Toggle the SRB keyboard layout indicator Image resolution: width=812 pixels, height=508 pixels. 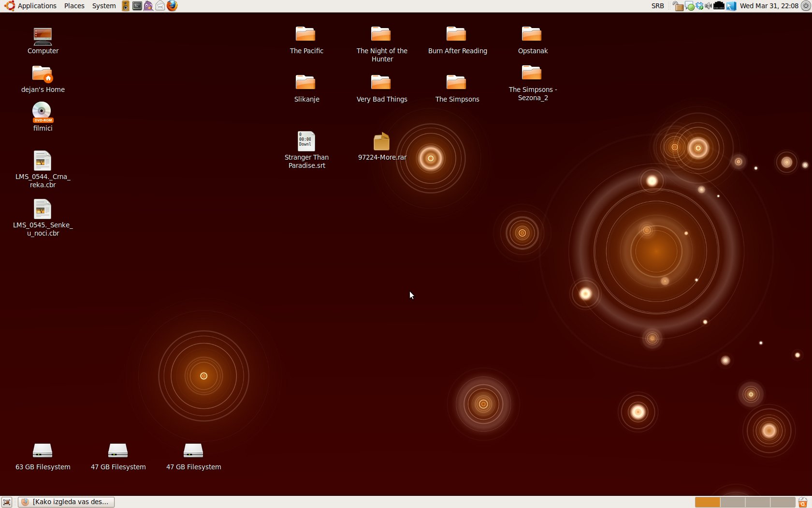click(x=657, y=6)
